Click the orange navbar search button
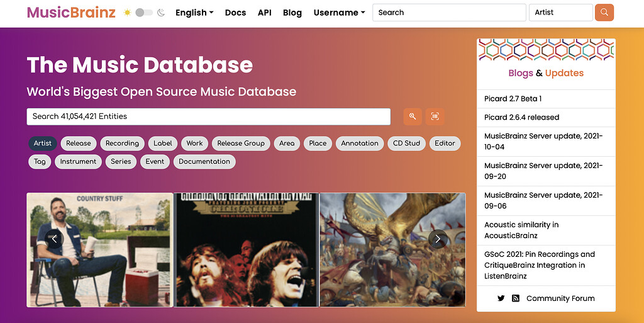The image size is (644, 323). pyautogui.click(x=604, y=13)
